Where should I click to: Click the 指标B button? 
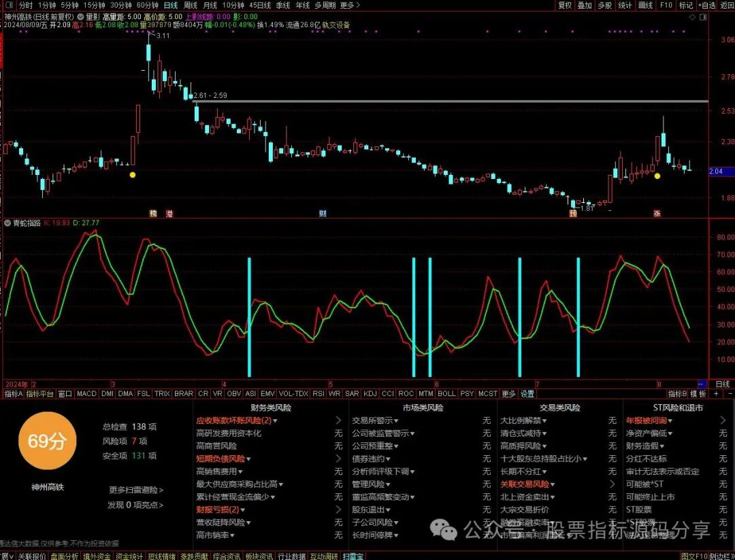(677, 394)
